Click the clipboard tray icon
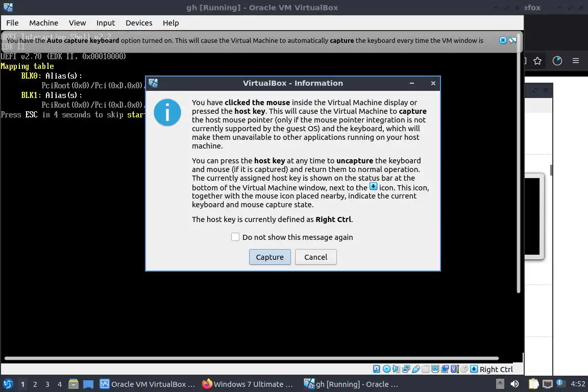This screenshot has height=392, width=588. point(533,384)
